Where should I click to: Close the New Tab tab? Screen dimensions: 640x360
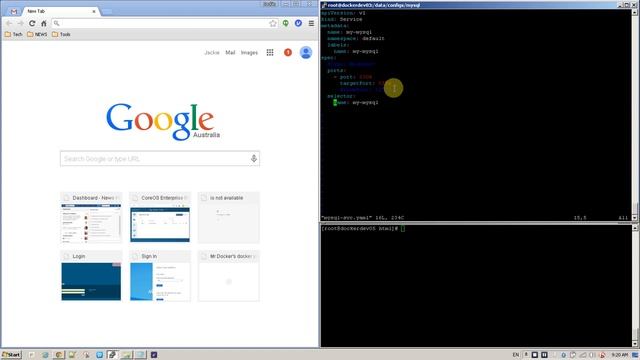pyautogui.click(x=94, y=11)
